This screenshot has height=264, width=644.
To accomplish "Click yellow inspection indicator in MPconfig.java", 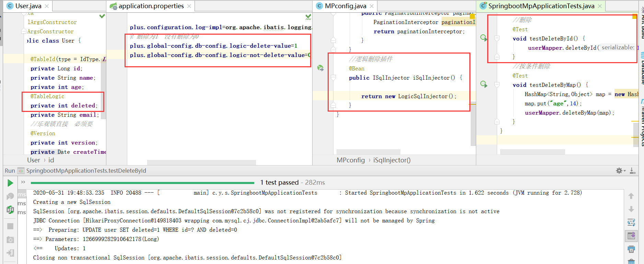I will coord(472,16).
